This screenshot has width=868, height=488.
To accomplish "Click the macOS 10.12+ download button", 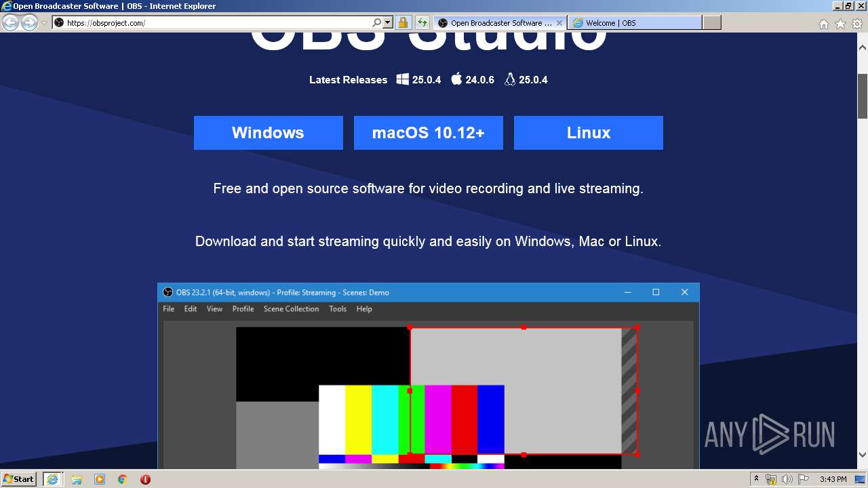I will click(x=429, y=133).
